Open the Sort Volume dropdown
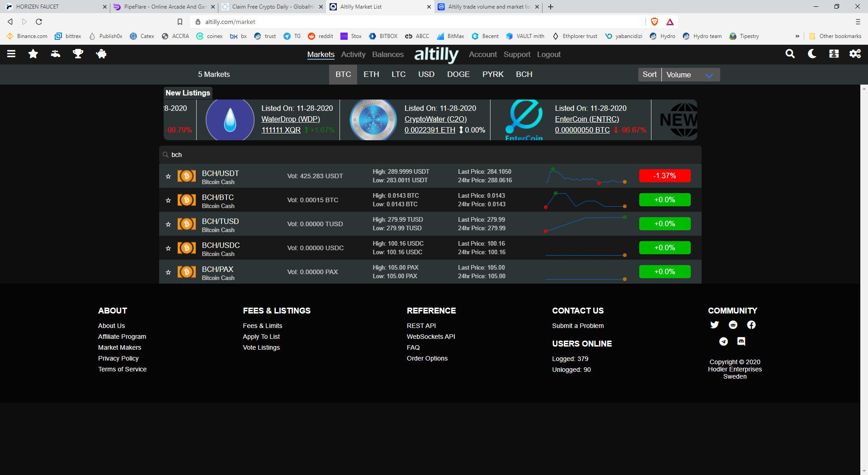 pos(690,75)
